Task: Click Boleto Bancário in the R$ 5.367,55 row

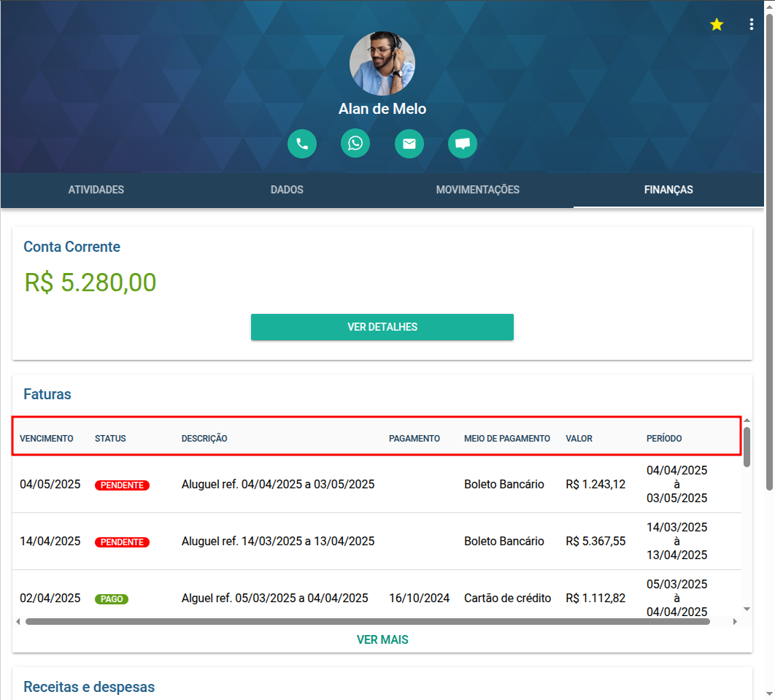Action: point(504,542)
